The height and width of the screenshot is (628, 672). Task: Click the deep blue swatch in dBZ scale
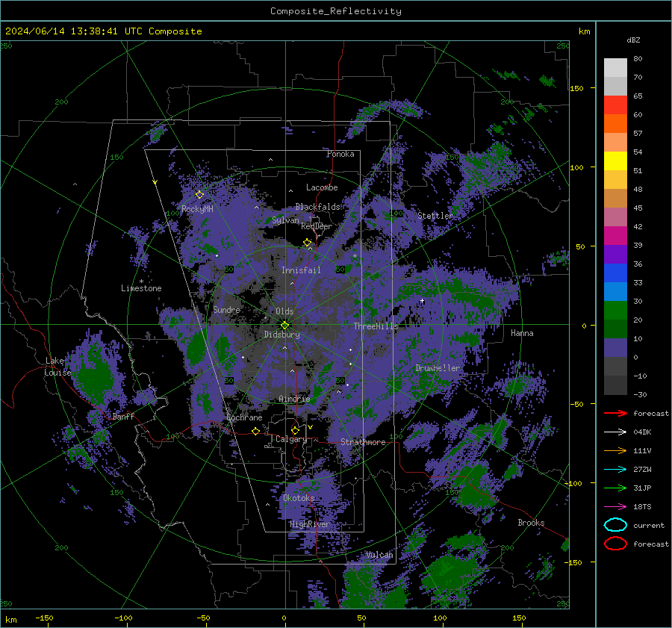coord(615,273)
